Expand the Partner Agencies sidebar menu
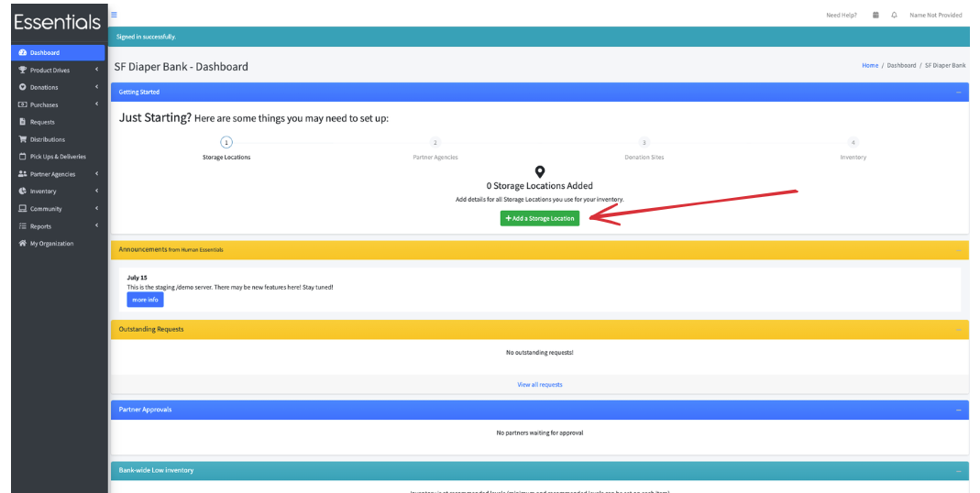The height and width of the screenshot is (493, 980). click(x=58, y=174)
